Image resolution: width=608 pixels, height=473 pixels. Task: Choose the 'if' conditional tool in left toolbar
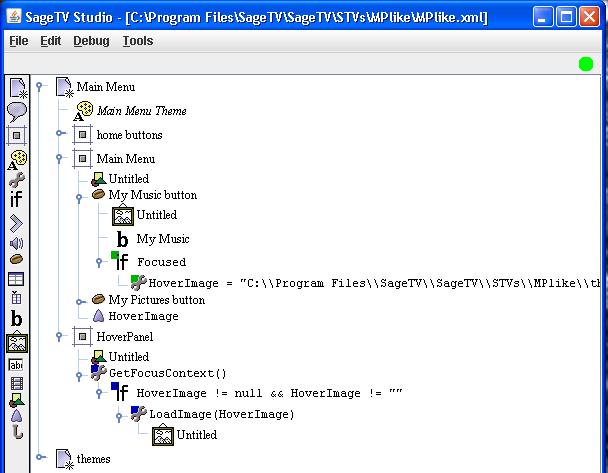pyautogui.click(x=17, y=200)
